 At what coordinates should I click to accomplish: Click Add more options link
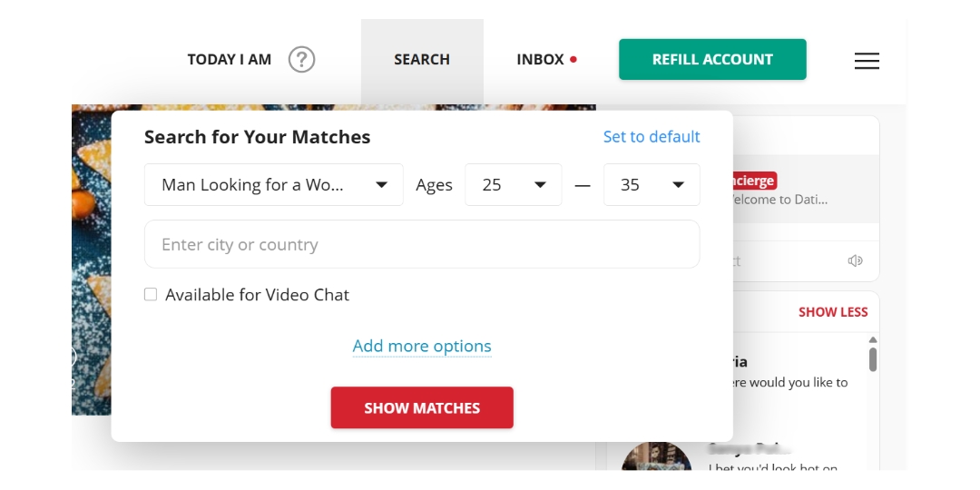tap(422, 346)
